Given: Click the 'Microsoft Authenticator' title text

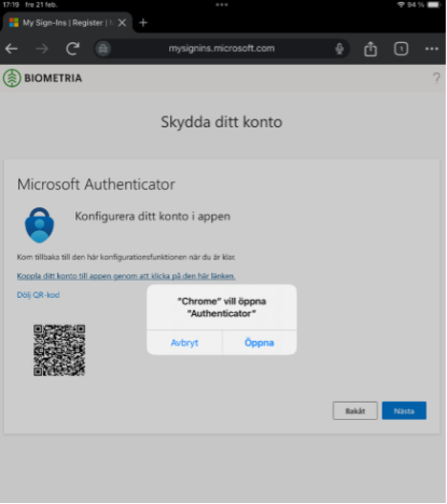Looking at the screenshot, I should coord(96,184).
